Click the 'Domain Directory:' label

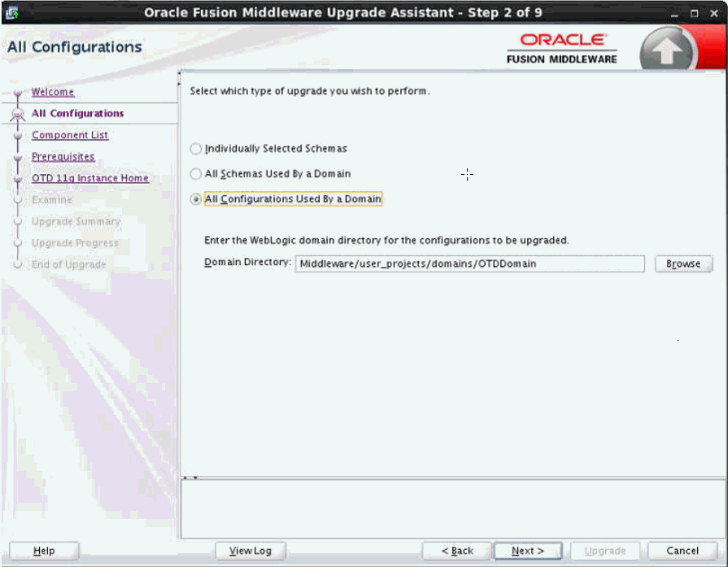tap(247, 263)
